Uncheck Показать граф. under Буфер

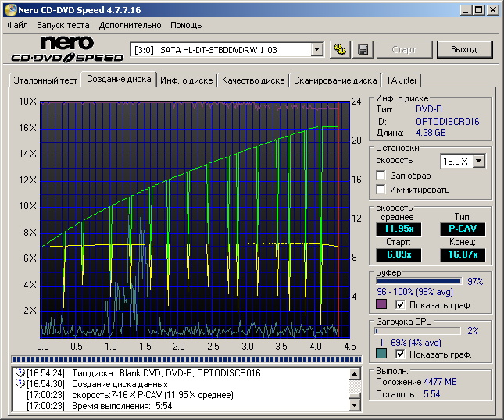401,304
